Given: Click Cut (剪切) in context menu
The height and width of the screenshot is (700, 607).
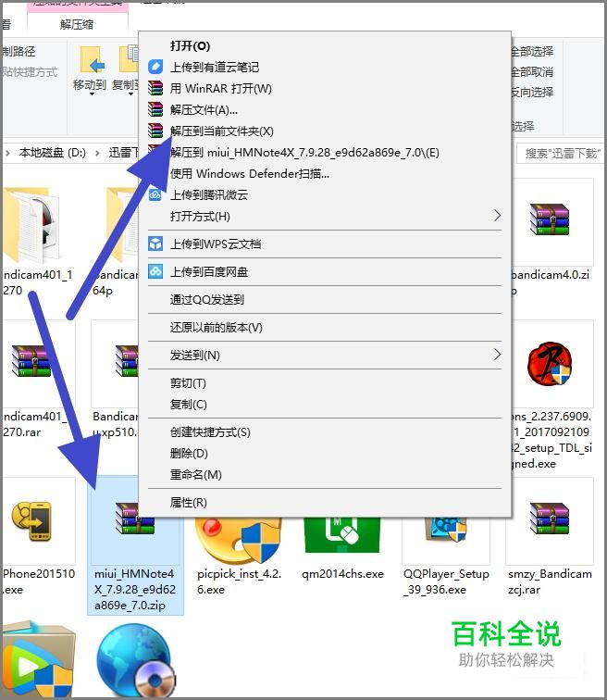Looking at the screenshot, I should tap(188, 383).
